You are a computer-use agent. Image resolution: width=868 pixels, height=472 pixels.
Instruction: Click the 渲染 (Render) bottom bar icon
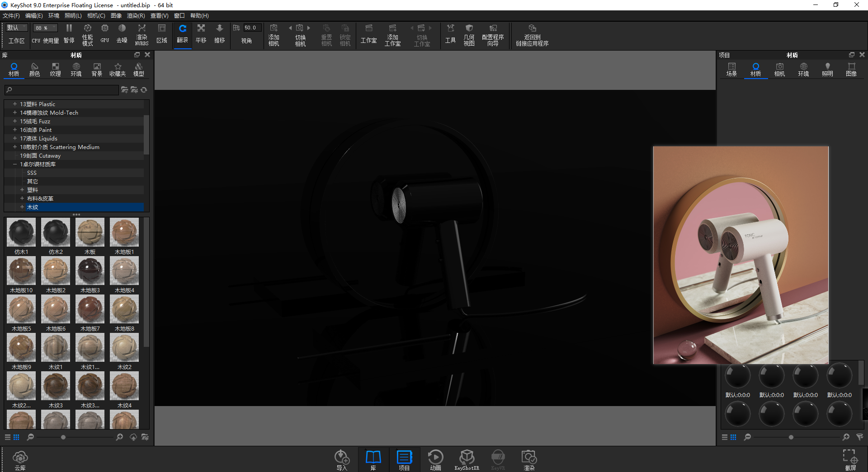[x=529, y=460]
